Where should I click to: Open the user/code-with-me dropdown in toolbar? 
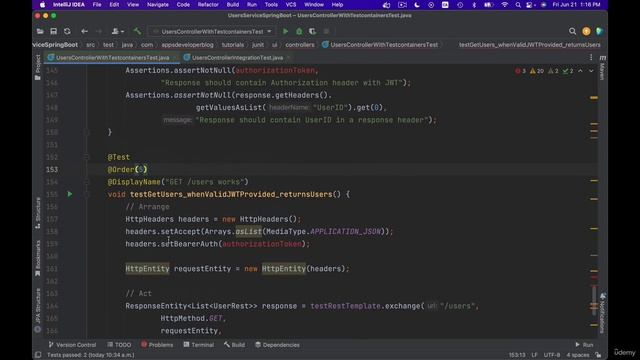[118, 31]
